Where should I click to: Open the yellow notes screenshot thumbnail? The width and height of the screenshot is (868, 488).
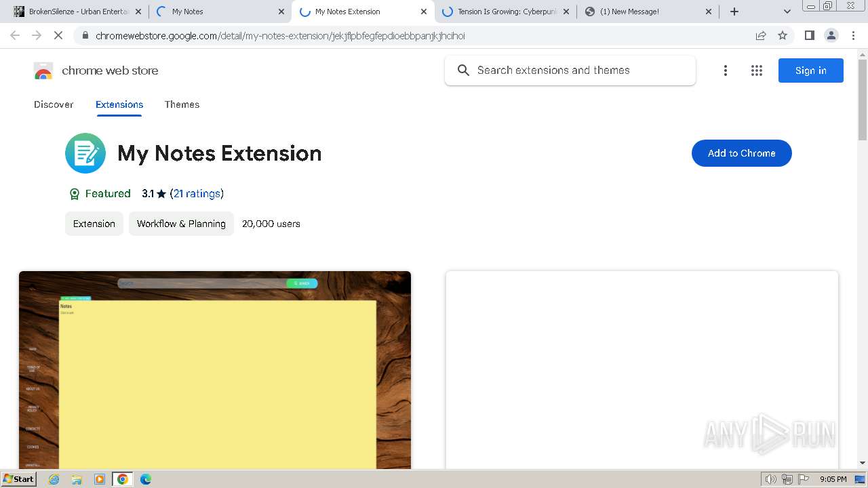[x=215, y=370]
